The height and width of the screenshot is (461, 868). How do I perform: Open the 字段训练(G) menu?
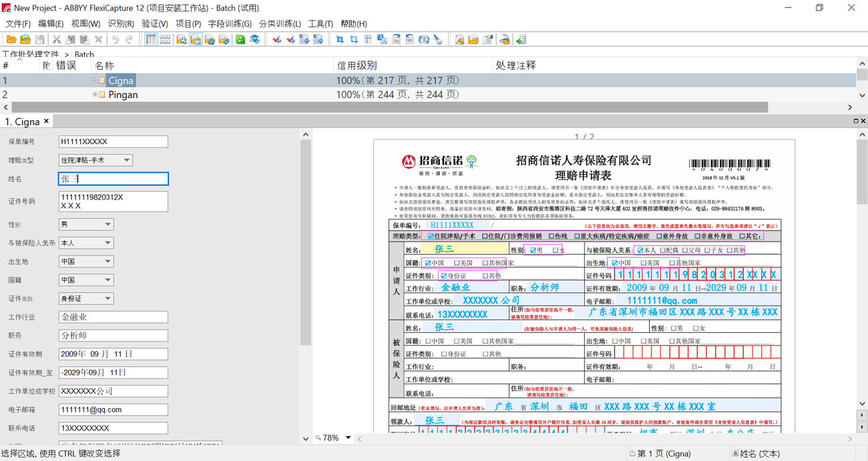(230, 23)
